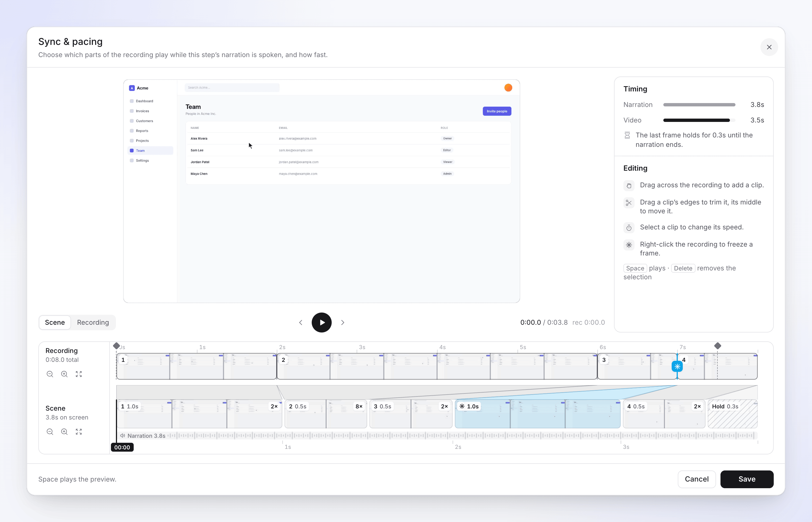The height and width of the screenshot is (522, 812).
Task: Click the hourglass icon beside last-frame note
Action: (627, 135)
